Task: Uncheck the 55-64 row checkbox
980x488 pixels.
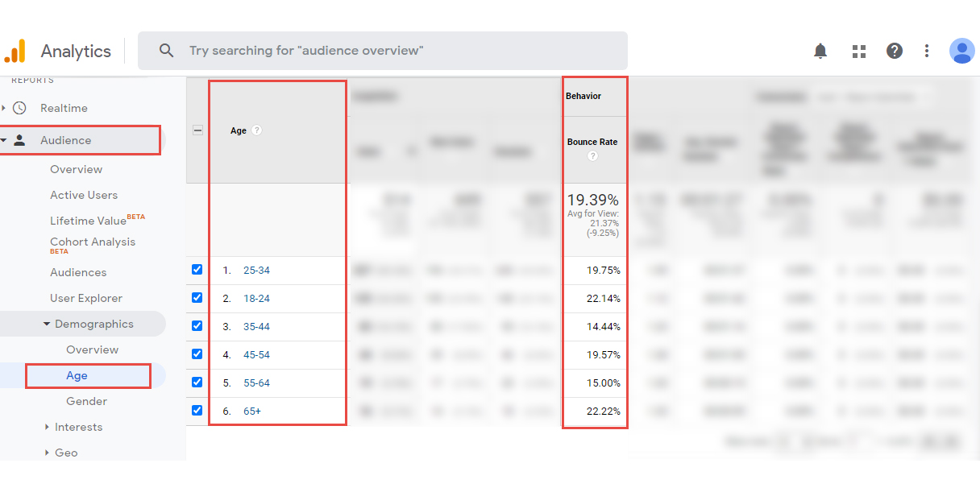Action: (x=197, y=383)
